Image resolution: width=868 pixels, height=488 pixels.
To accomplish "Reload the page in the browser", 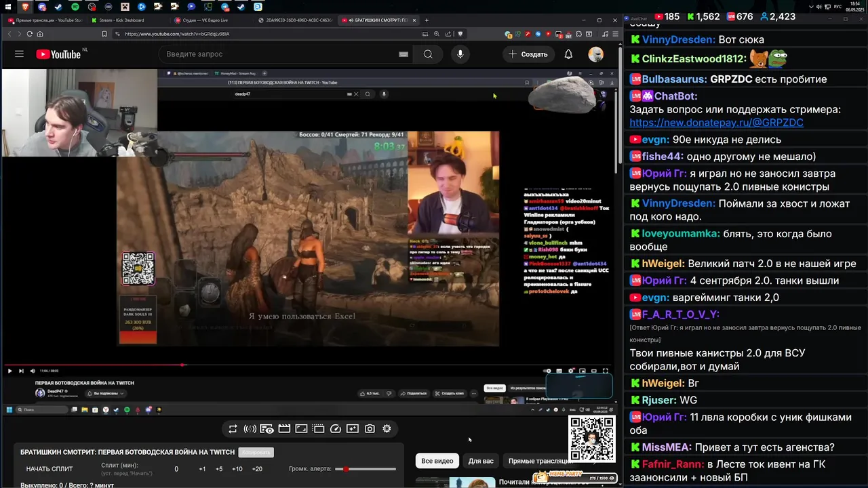I will click(x=30, y=34).
